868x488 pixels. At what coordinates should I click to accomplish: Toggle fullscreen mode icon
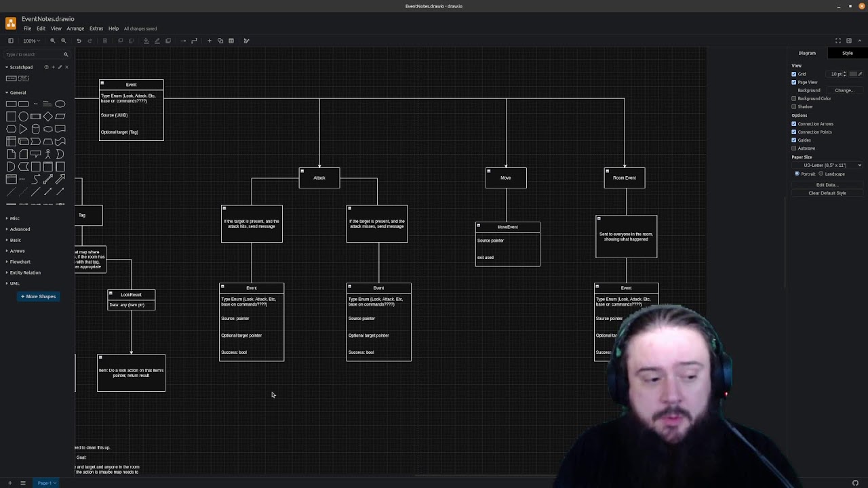(838, 41)
